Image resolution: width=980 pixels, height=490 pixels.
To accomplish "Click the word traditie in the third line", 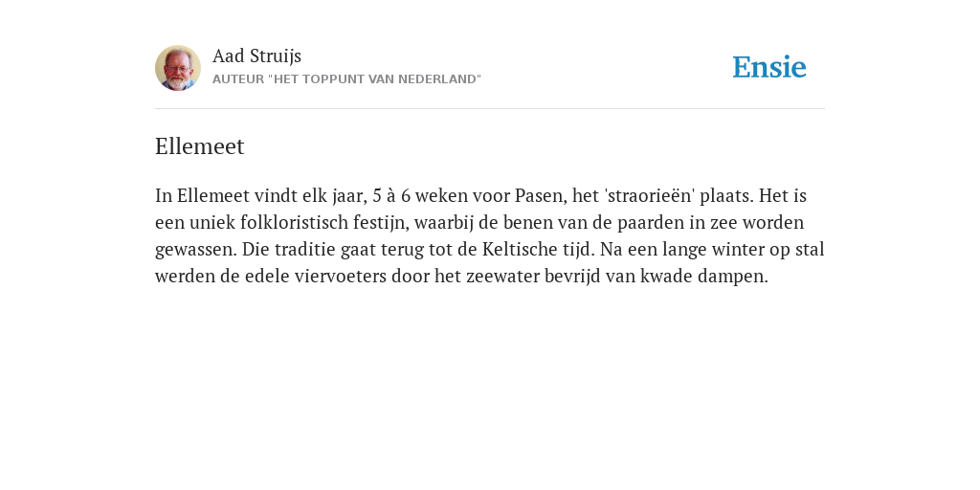I will point(309,250).
